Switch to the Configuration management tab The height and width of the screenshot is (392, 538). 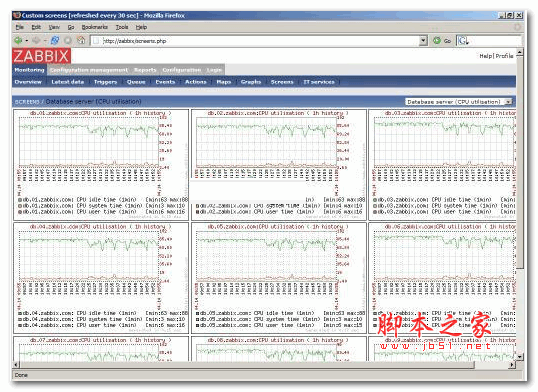point(89,70)
